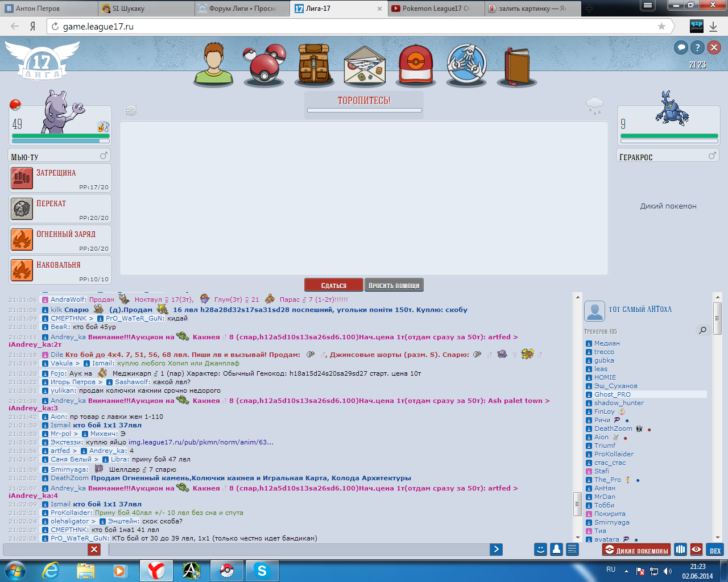Viewport: 728px width, 582px height.
Task: Send message with blue arrow button
Action: tap(496, 549)
